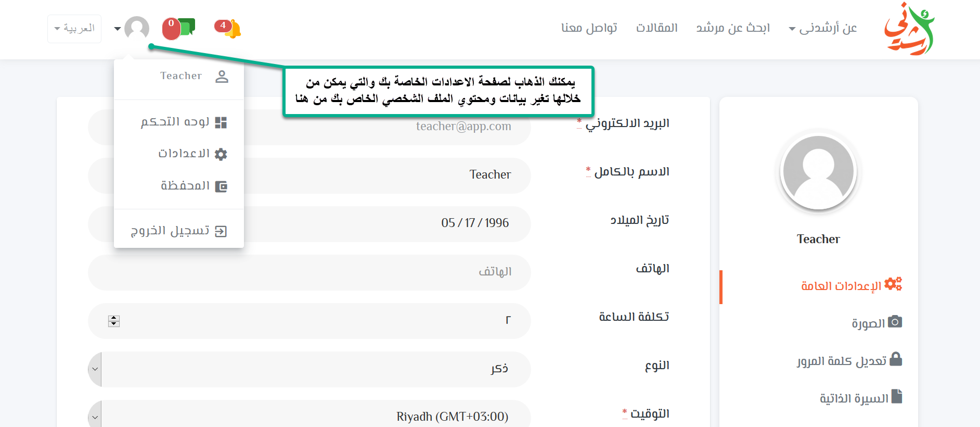
Task: Open the المقالات articles link
Action: (x=656, y=28)
